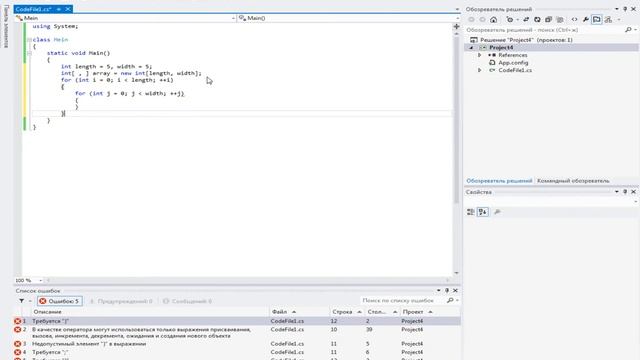Open the collapsed toolbox side tab
Viewport: 640px width, 360px height.
point(6,27)
